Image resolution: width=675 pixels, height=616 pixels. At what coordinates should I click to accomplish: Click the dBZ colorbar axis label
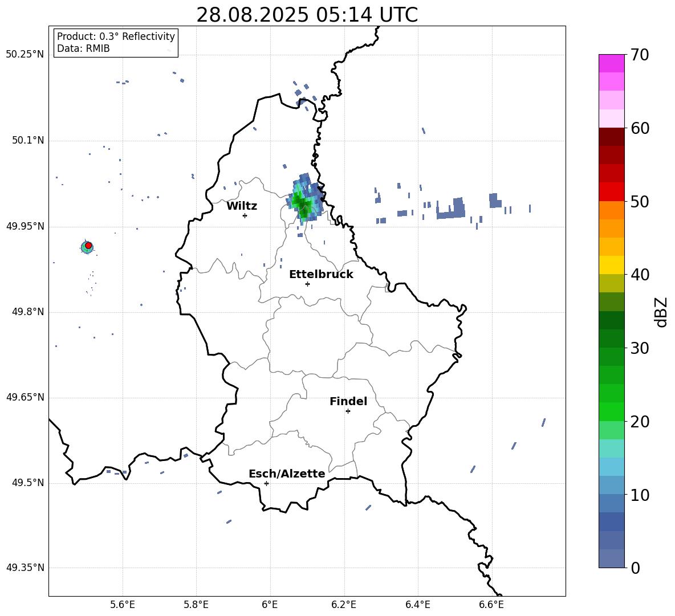tap(660, 312)
